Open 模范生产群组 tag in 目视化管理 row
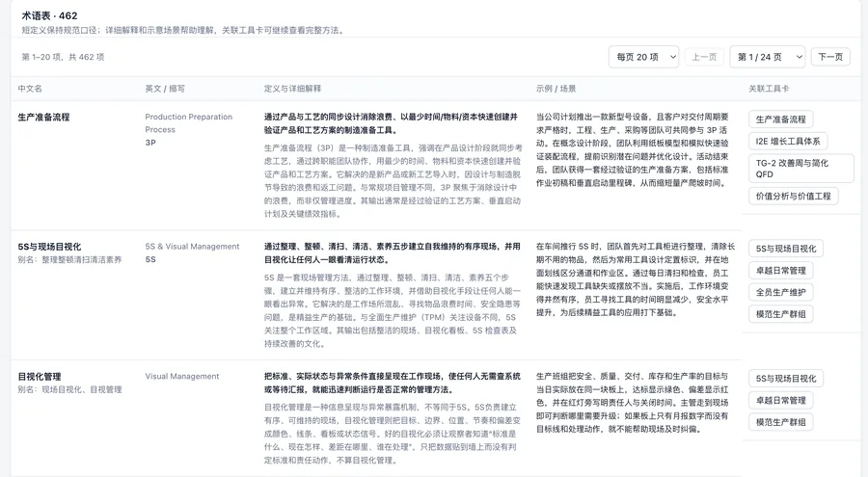This screenshot has width=868, height=477. pos(780,422)
